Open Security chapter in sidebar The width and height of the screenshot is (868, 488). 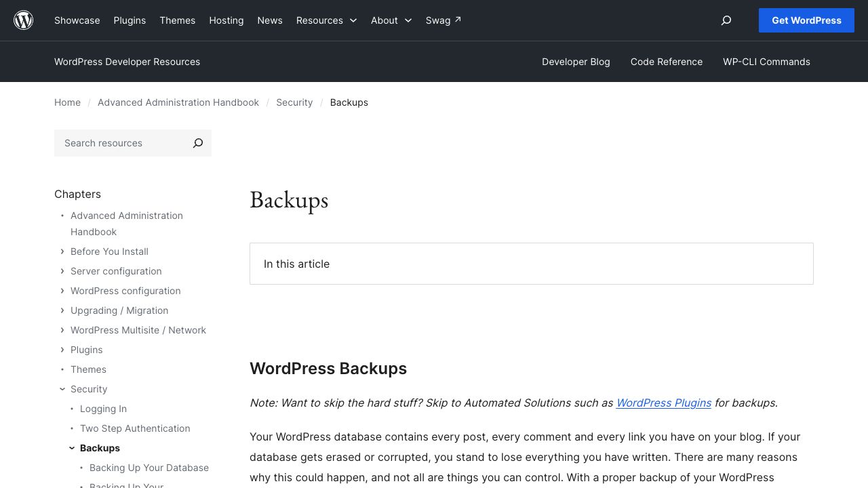[x=89, y=389]
